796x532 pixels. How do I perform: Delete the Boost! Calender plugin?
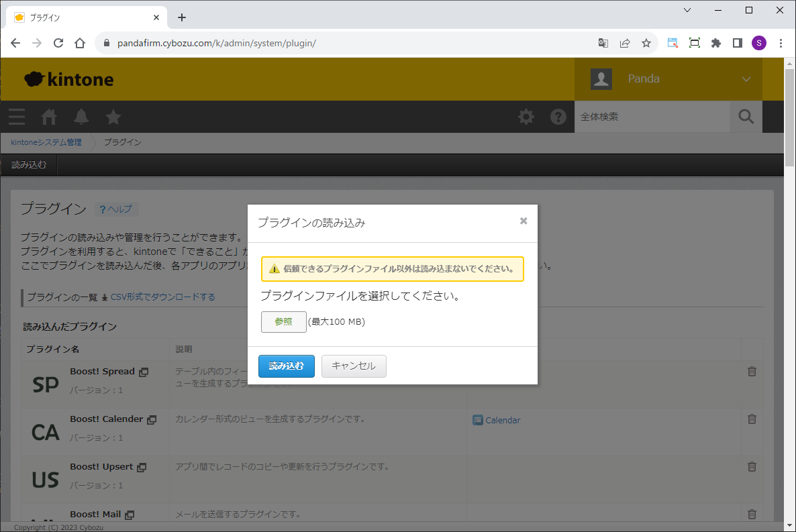(752, 419)
